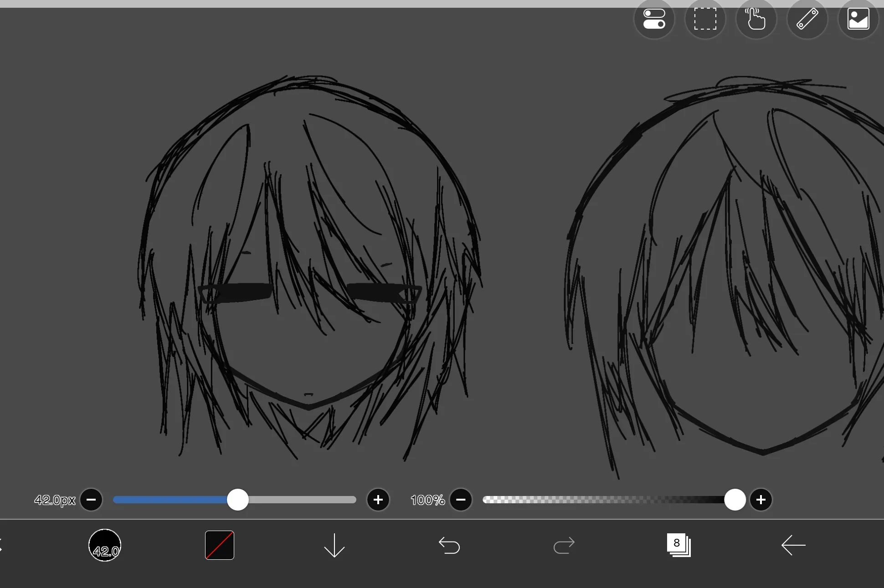
Task: Open the layers panel with 8 layers
Action: (679, 545)
